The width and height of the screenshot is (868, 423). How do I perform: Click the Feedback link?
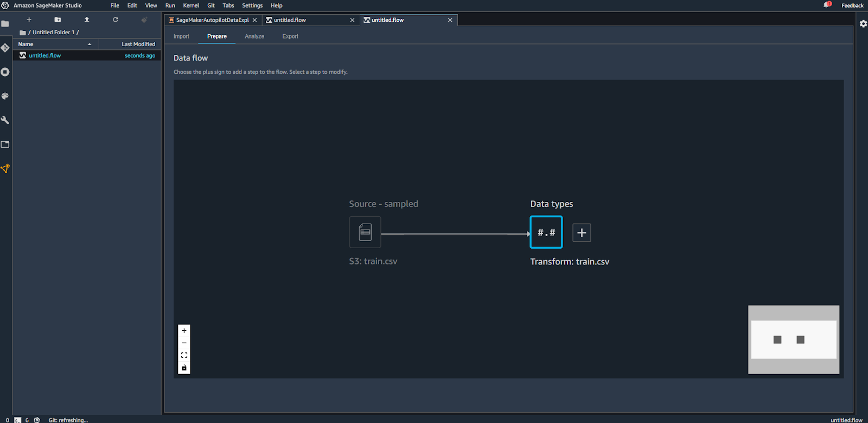(x=852, y=5)
